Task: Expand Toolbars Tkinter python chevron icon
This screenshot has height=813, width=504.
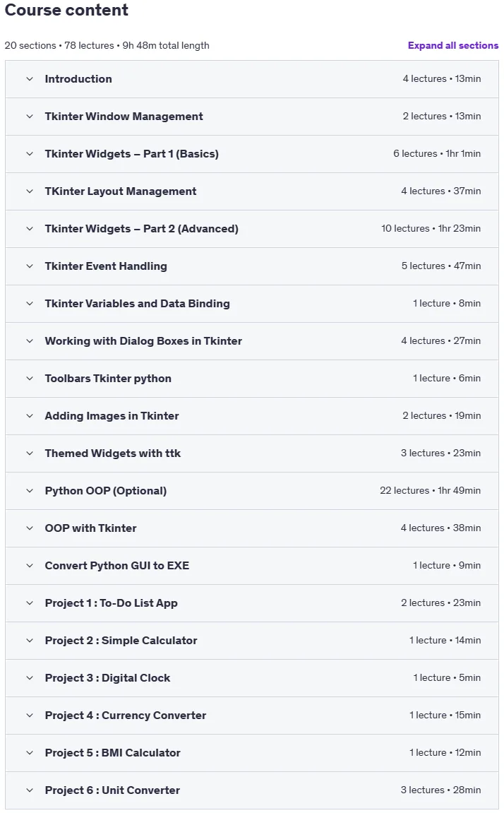Action: [30, 379]
